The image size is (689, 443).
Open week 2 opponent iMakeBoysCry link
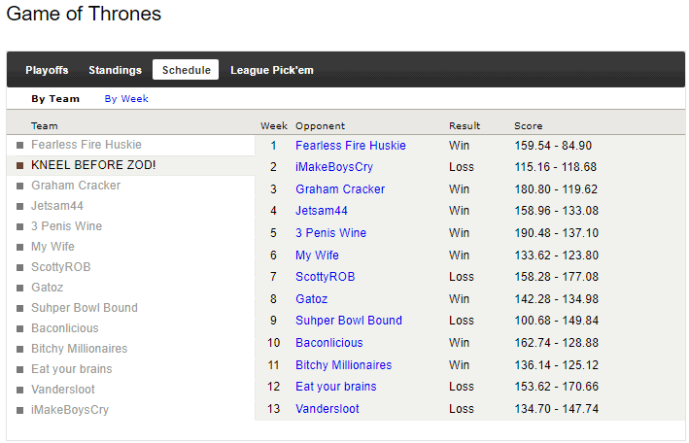334,167
